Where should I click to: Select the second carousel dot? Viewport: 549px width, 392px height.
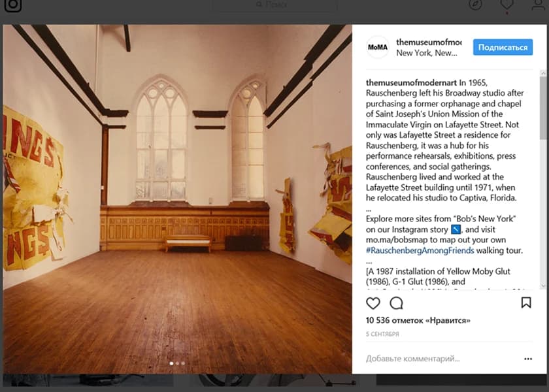pos(177,363)
